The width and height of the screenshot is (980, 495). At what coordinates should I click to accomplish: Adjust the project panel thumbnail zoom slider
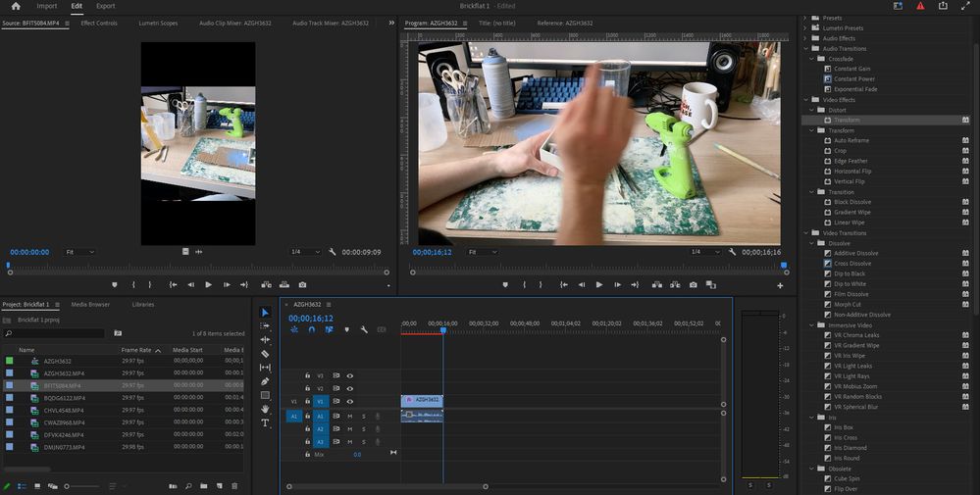click(67, 486)
